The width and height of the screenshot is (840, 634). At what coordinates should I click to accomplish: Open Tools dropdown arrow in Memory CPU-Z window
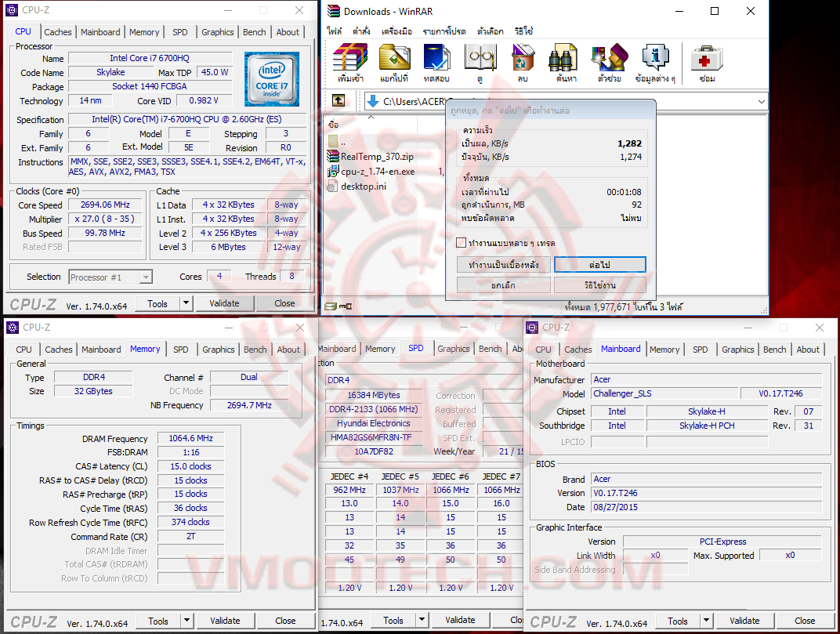186,621
